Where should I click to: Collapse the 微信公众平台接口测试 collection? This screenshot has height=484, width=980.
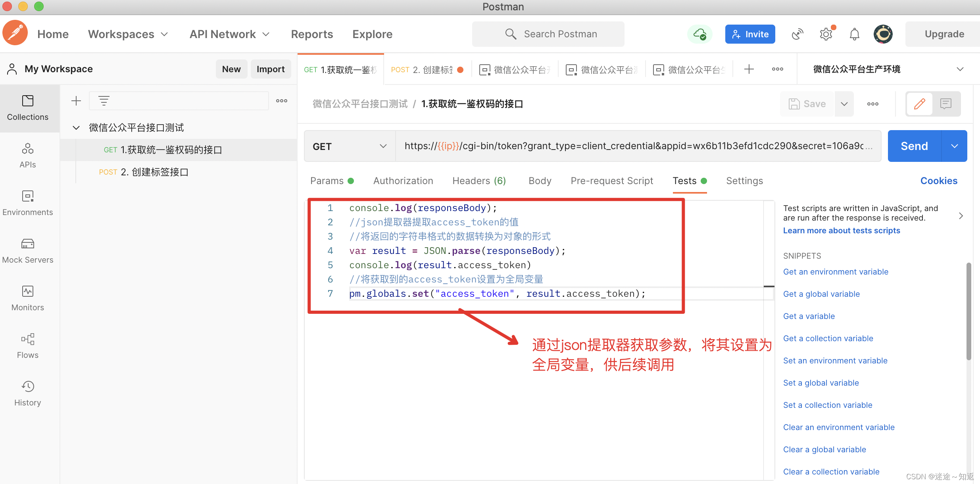(x=76, y=128)
